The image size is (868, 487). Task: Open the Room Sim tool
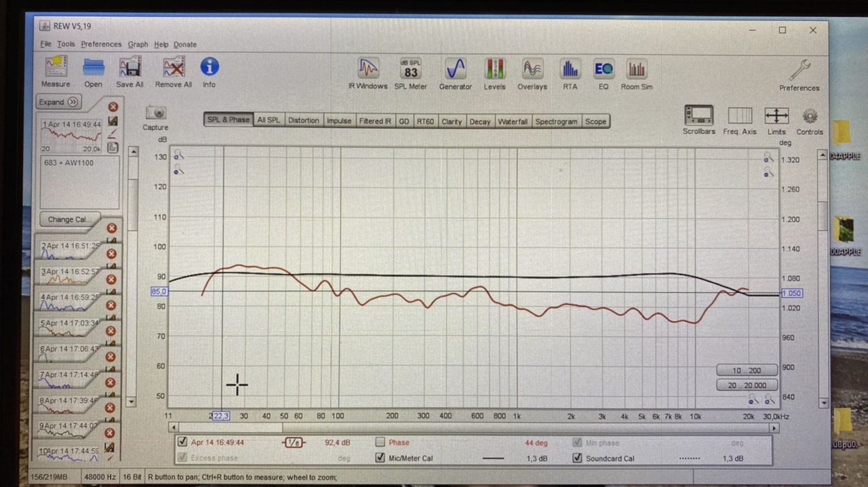point(636,69)
